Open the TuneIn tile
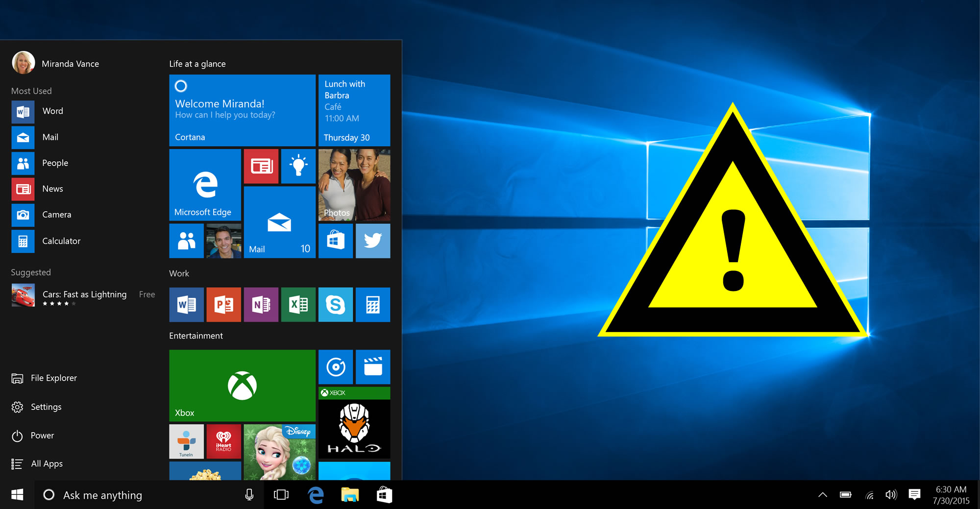Screen dimensions: 980x509 (x=186, y=441)
